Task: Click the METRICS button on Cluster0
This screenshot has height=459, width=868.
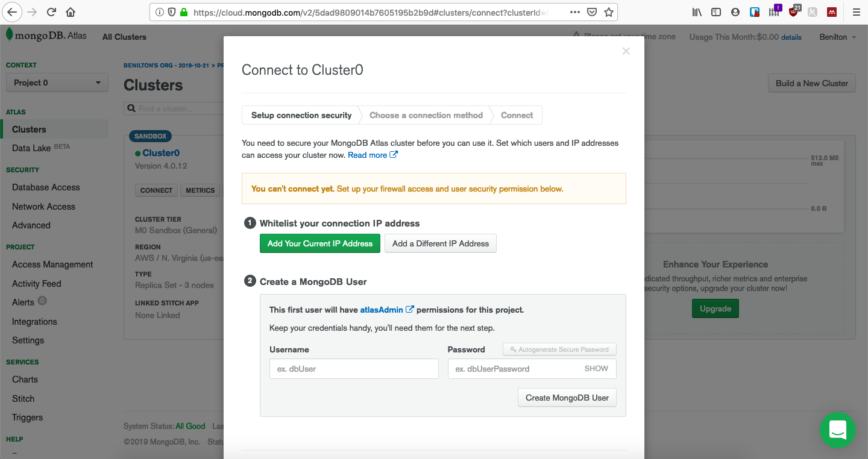Action: click(200, 190)
